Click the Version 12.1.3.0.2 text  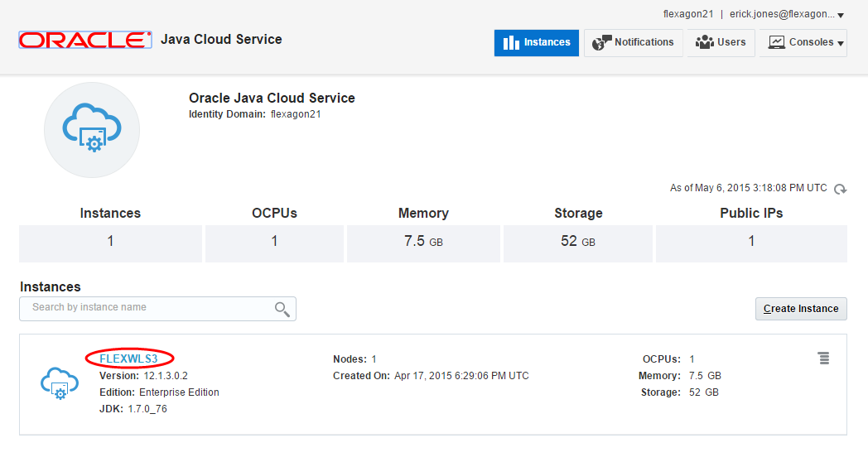point(143,376)
